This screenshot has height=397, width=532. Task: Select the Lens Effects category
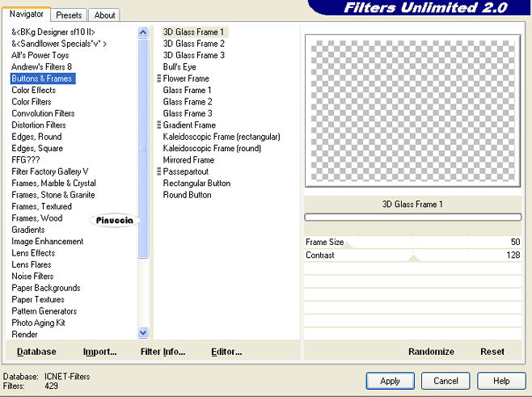pyautogui.click(x=33, y=253)
